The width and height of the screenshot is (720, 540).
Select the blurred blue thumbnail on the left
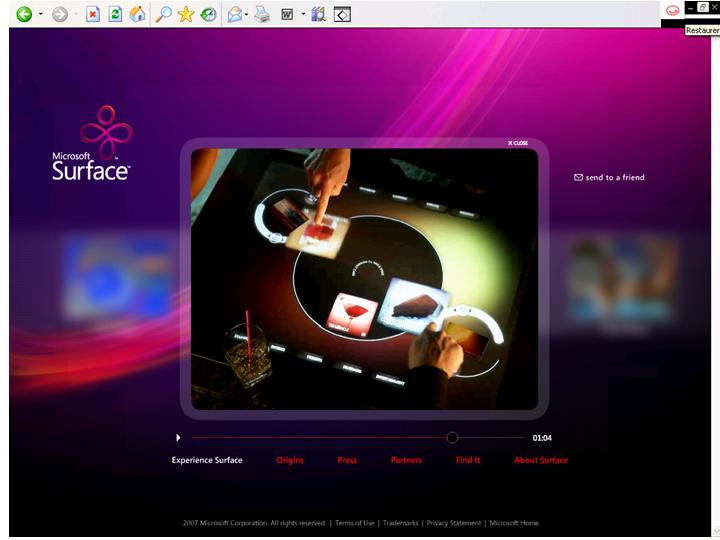117,277
